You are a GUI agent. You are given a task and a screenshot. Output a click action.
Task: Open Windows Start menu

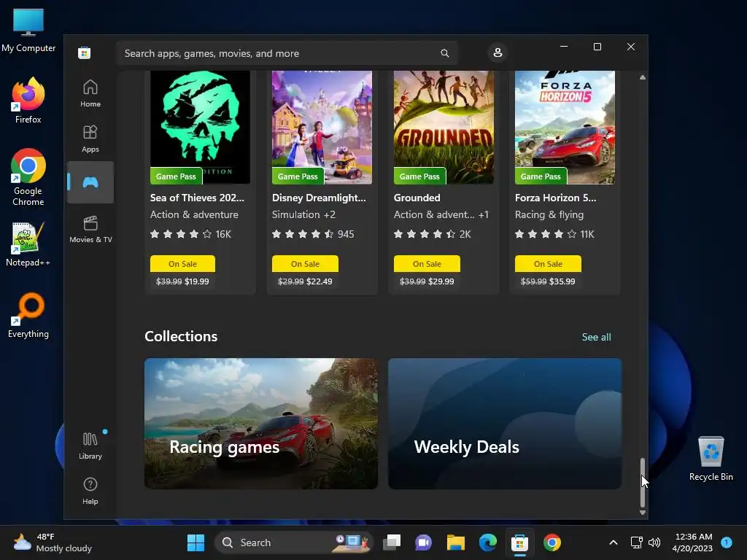196,542
